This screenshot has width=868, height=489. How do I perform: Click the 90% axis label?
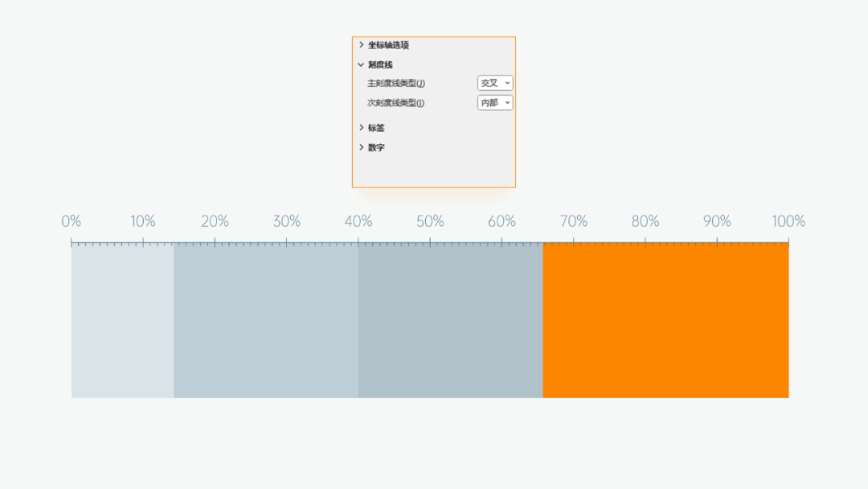coord(717,221)
